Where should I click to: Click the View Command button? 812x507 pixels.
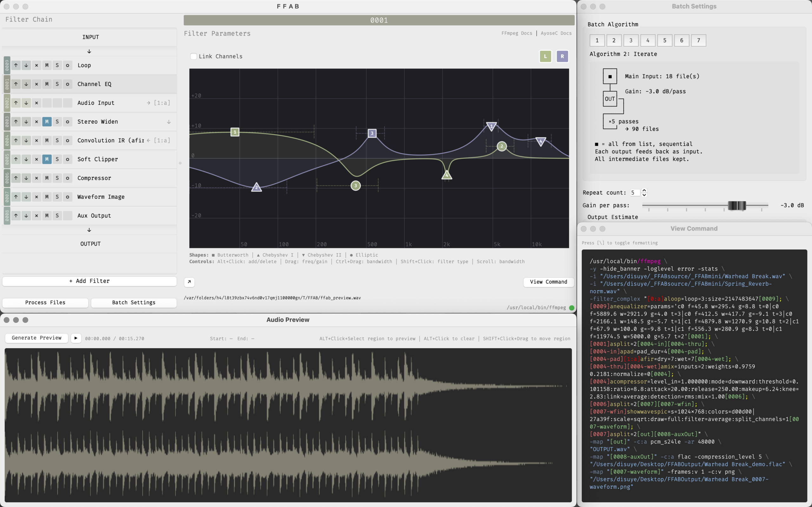[x=548, y=282]
